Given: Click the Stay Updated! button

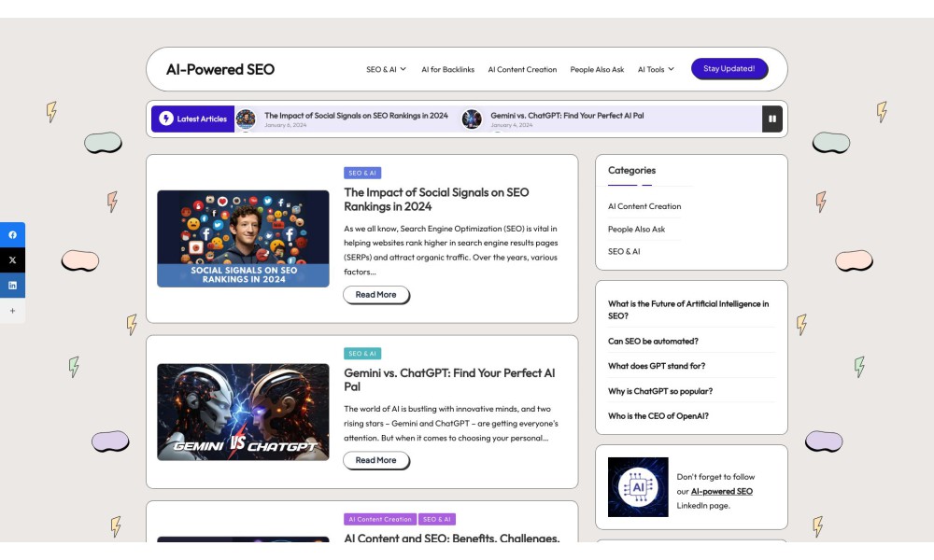Looking at the screenshot, I should (729, 68).
